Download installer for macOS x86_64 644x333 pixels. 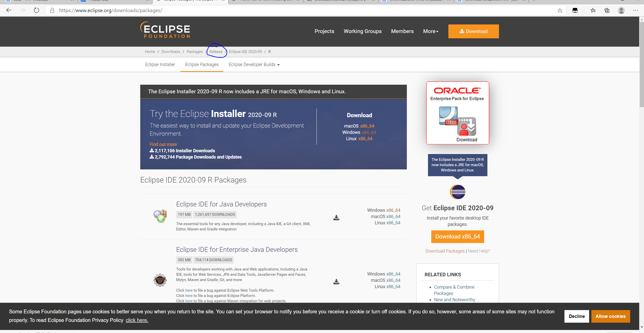pos(367,126)
